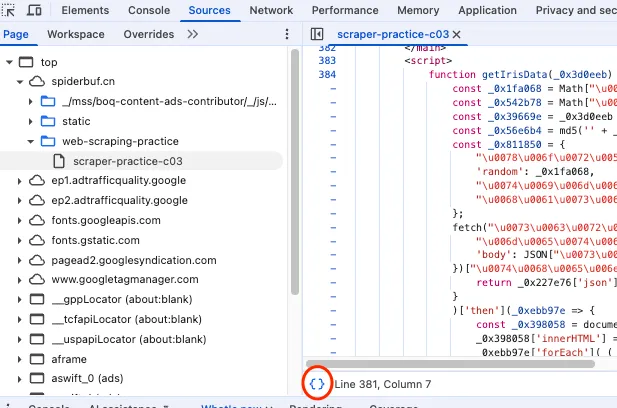Click line number 383 in the gutter

coord(327,61)
